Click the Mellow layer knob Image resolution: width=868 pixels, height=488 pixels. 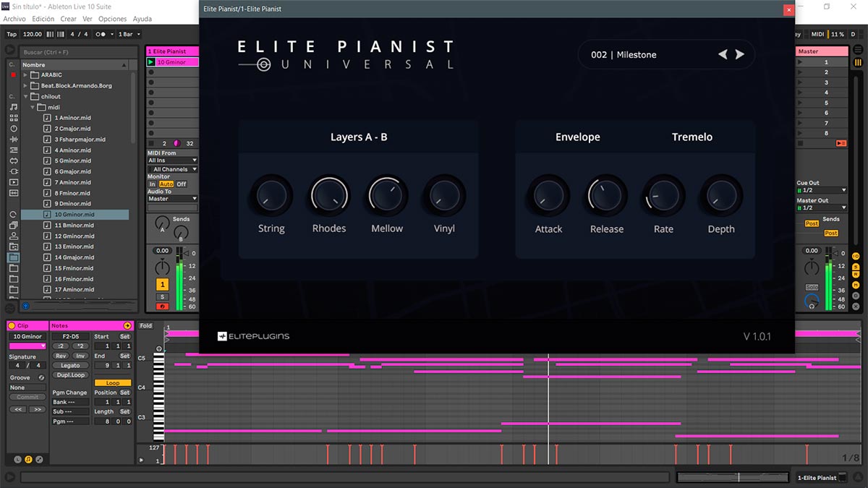[387, 195]
